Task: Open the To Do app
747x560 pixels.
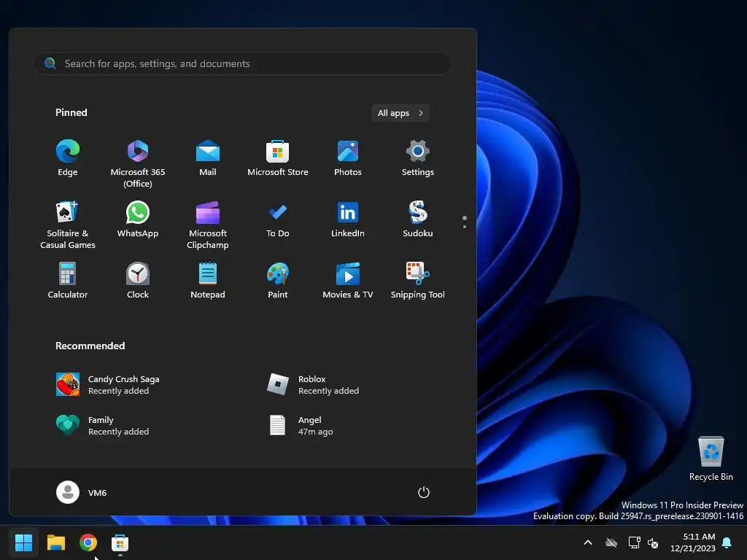Action: (278, 219)
